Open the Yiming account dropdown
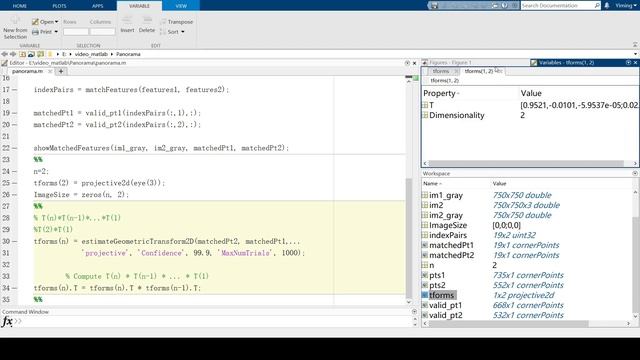 coord(627,6)
